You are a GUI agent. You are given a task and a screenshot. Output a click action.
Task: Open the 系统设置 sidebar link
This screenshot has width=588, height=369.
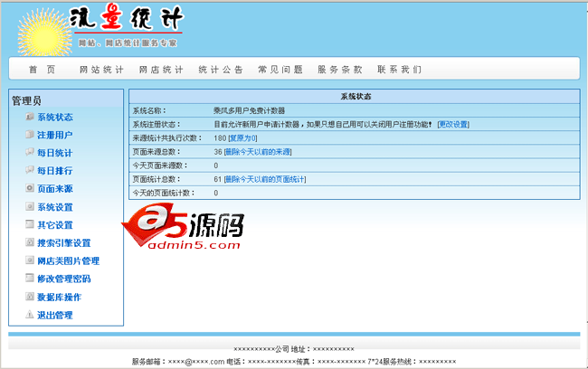pyautogui.click(x=55, y=207)
